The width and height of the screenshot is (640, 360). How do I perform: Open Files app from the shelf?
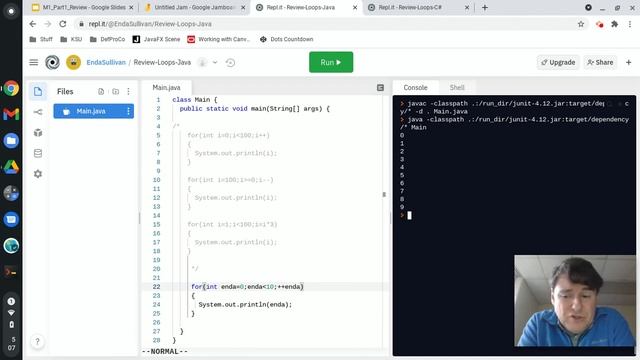(x=11, y=140)
